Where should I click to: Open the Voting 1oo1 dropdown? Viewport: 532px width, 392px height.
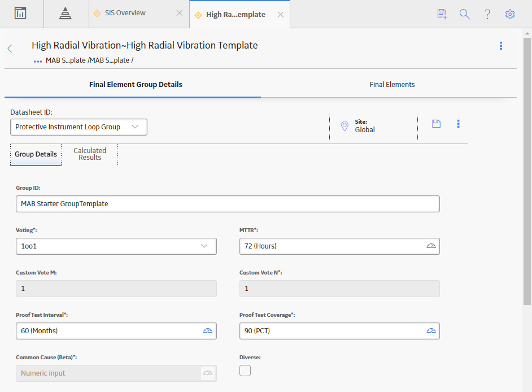coord(116,246)
